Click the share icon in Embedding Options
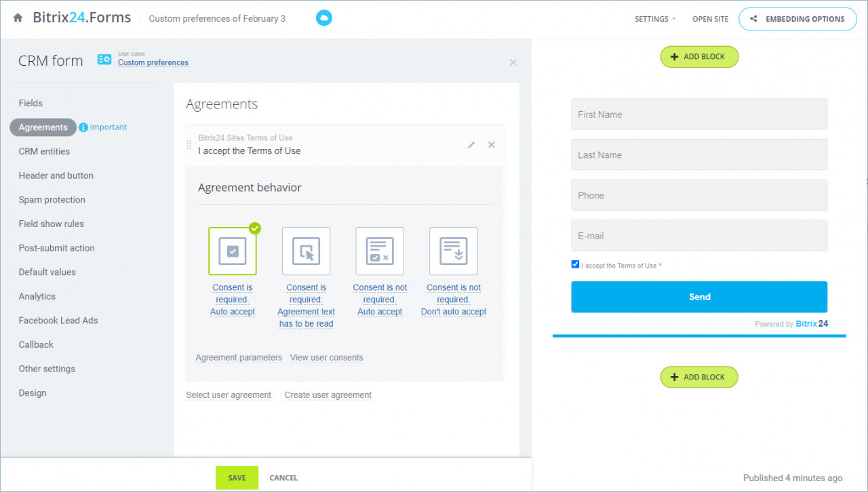 point(754,19)
